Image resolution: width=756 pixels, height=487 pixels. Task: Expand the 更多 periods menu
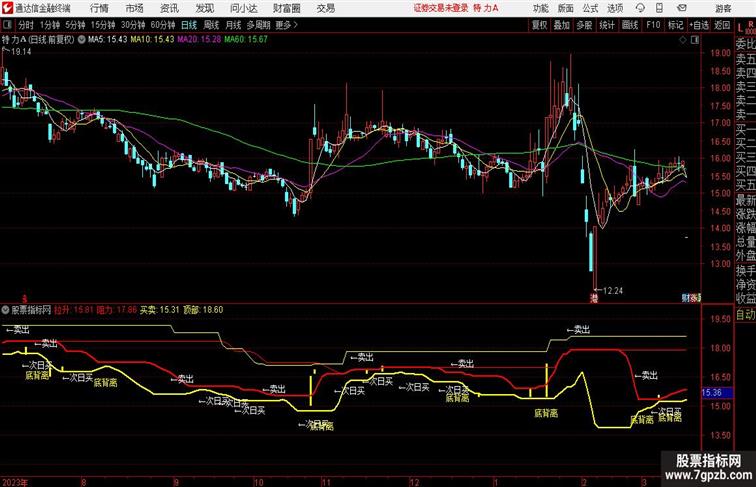286,25
